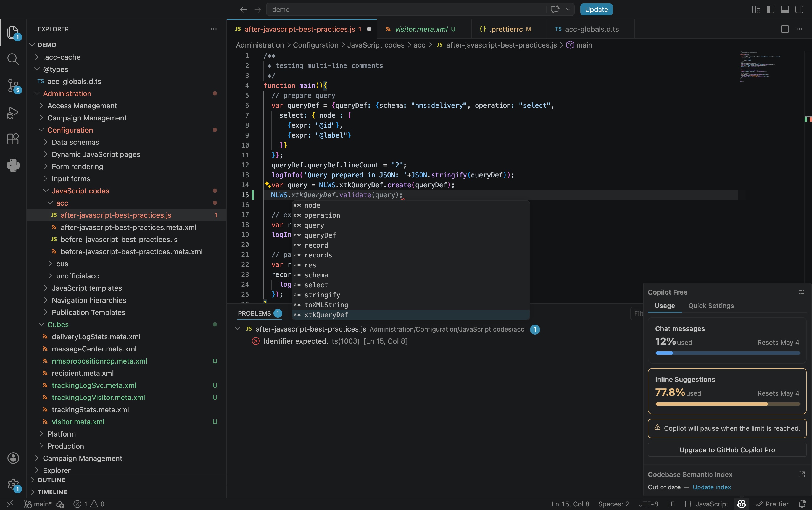Open the Search view icon

pyautogui.click(x=13, y=59)
